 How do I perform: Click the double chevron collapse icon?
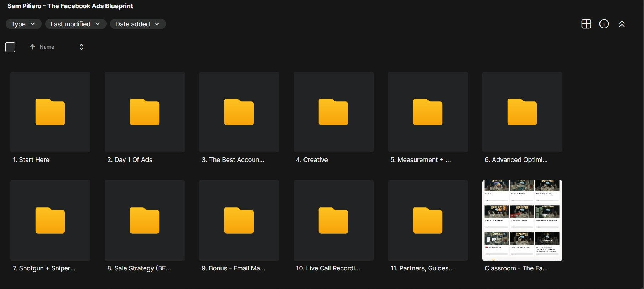point(622,24)
